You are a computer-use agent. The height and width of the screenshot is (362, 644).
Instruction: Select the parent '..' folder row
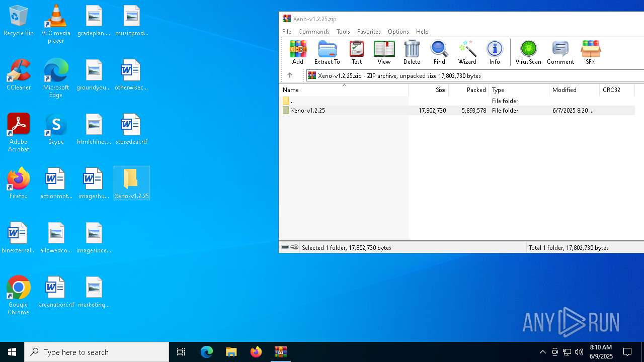point(457,101)
